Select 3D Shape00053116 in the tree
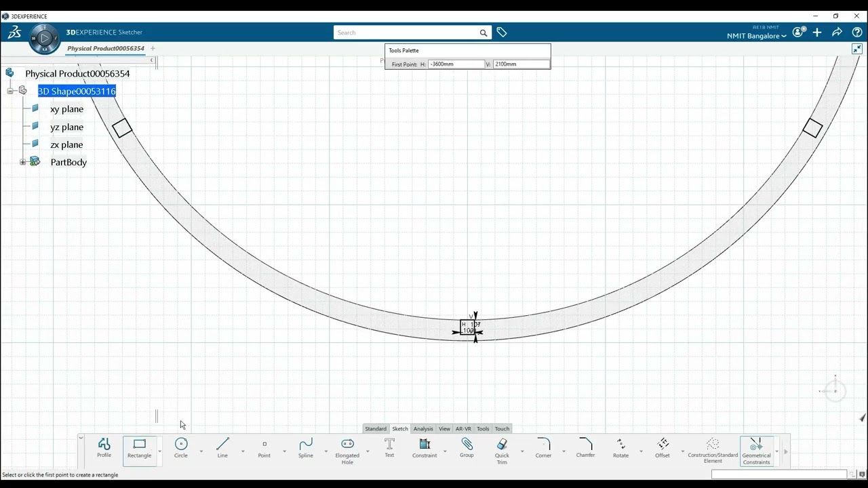Viewport: 868px width, 488px height. click(x=77, y=91)
